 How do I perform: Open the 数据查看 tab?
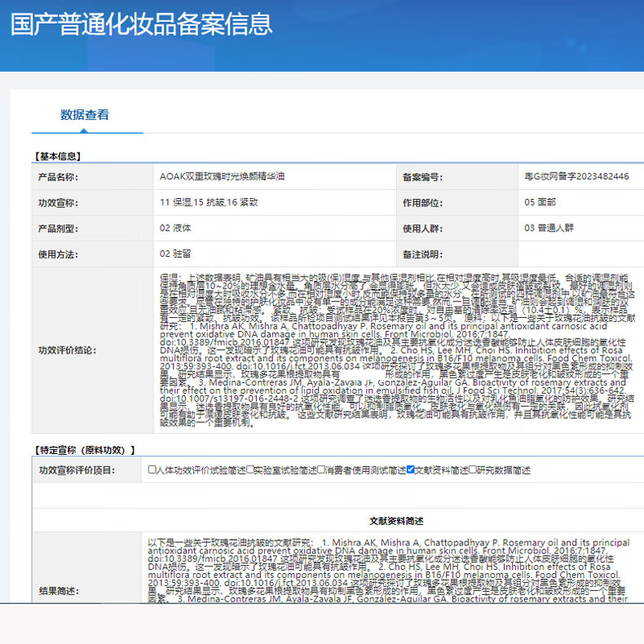(85, 115)
